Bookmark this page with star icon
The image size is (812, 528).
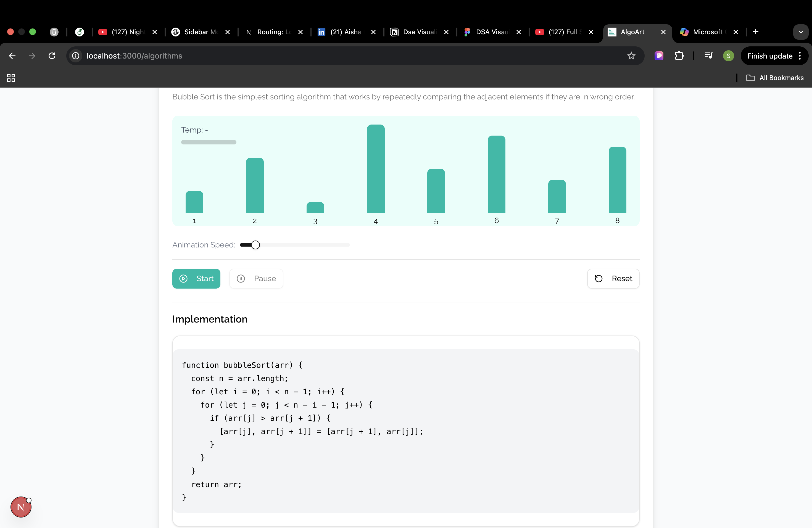point(631,56)
